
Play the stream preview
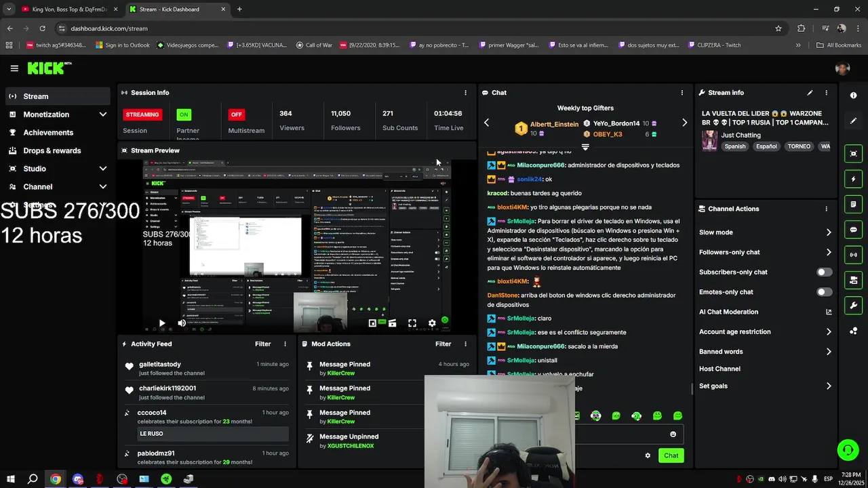[x=161, y=323]
